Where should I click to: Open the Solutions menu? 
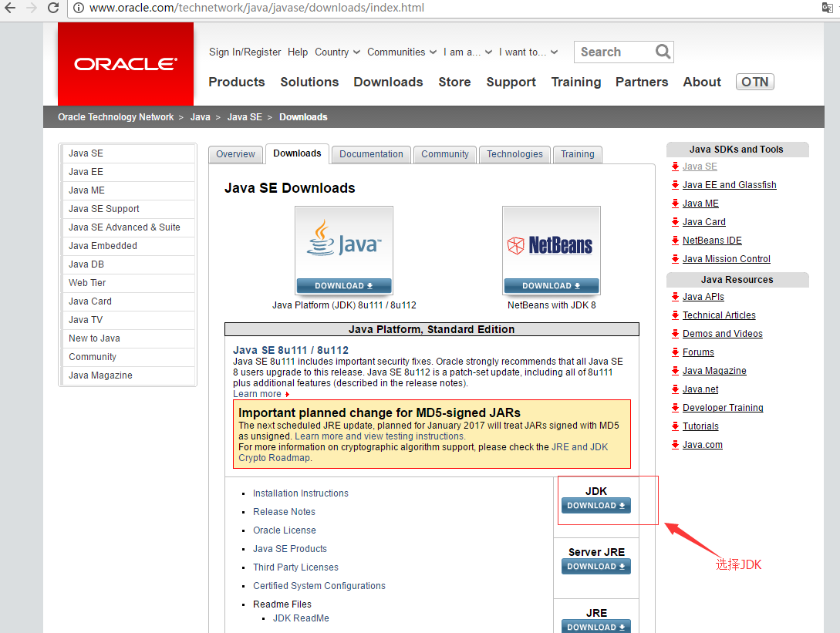pyautogui.click(x=309, y=82)
